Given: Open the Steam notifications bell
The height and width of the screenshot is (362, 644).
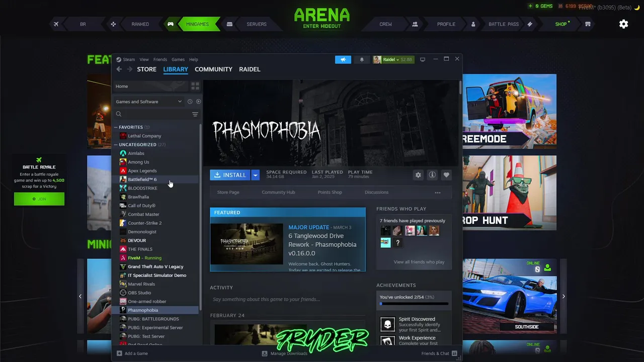Looking at the screenshot, I should (x=362, y=59).
